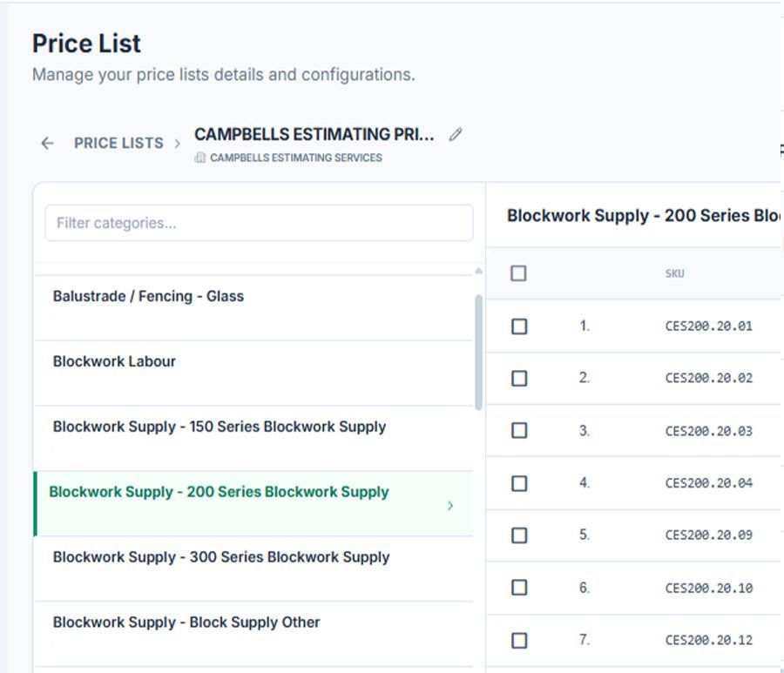Click the back arrow beside PRICE LISTS

pos(47,144)
